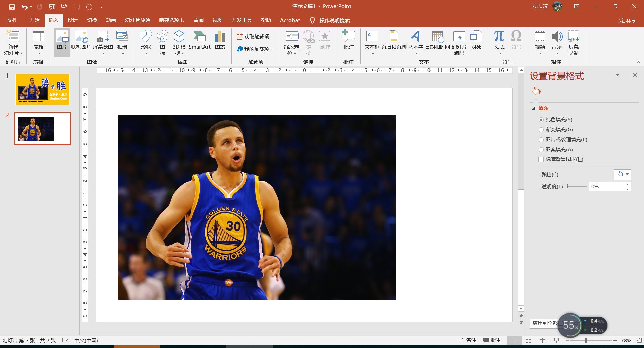Add a Comment (批注) from ribbon
The height and width of the screenshot is (348, 644).
(x=349, y=40)
